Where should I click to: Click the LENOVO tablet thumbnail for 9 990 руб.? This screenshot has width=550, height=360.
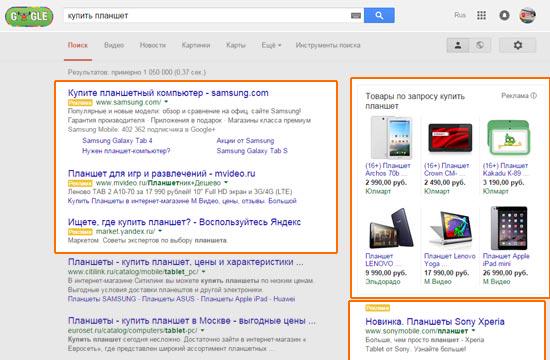(392, 229)
